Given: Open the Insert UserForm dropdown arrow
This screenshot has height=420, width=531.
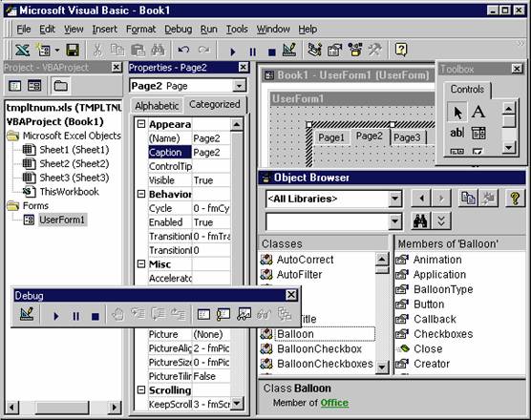Looking at the screenshot, I should click(x=57, y=51).
